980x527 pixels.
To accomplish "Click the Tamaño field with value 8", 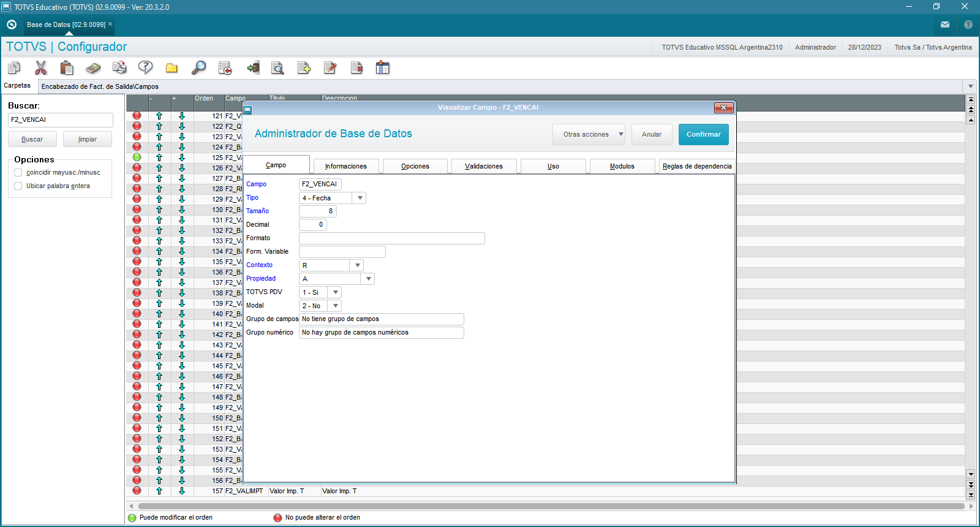I will click(x=318, y=211).
